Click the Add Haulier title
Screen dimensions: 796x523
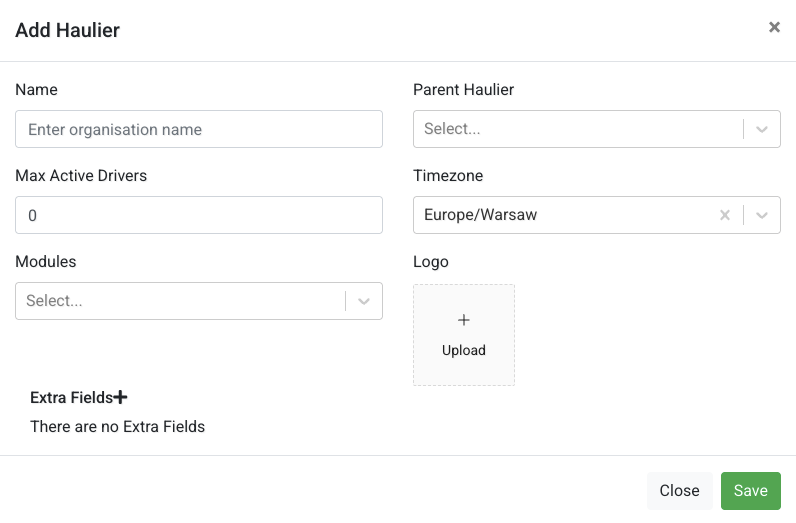68,30
